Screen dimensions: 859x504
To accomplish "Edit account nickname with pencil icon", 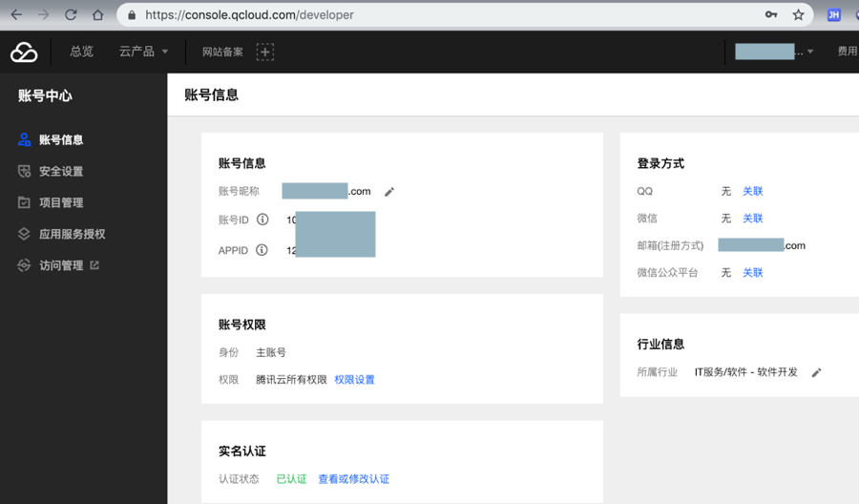I will (389, 192).
